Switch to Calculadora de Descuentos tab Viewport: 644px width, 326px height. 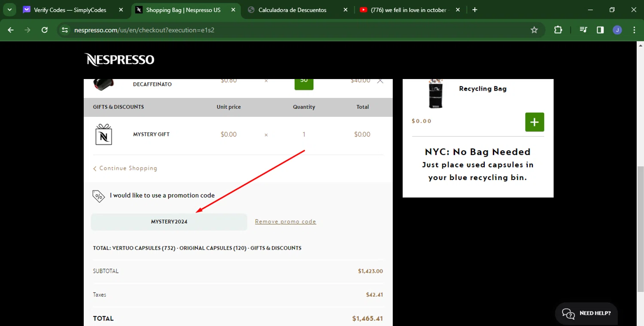coord(292,10)
